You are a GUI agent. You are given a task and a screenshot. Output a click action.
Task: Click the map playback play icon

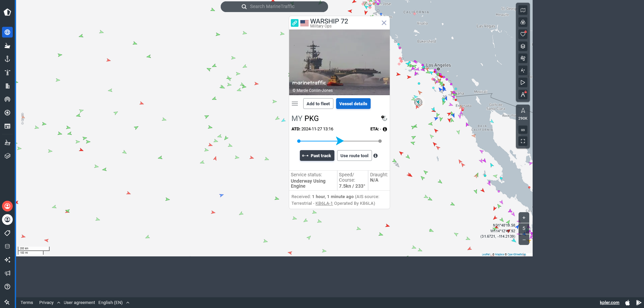click(523, 82)
